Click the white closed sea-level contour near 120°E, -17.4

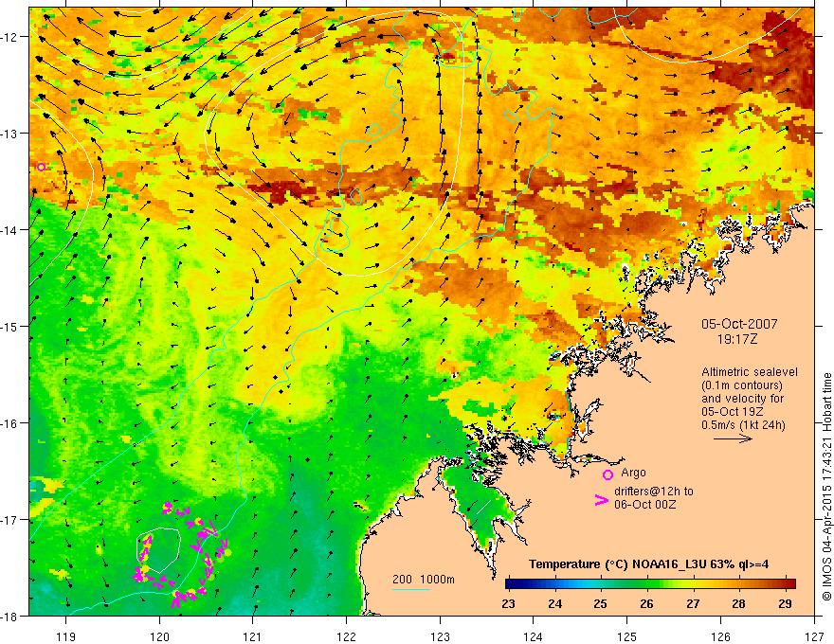click(x=158, y=550)
